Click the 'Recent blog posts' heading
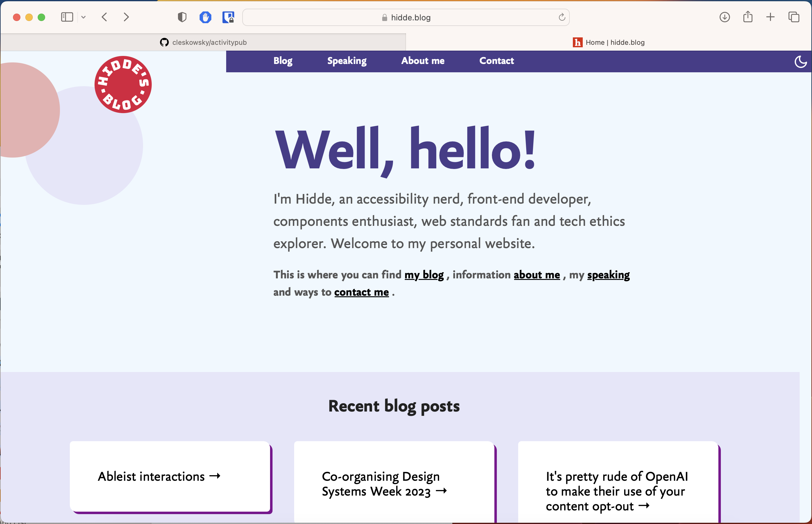The image size is (812, 524). tap(394, 406)
